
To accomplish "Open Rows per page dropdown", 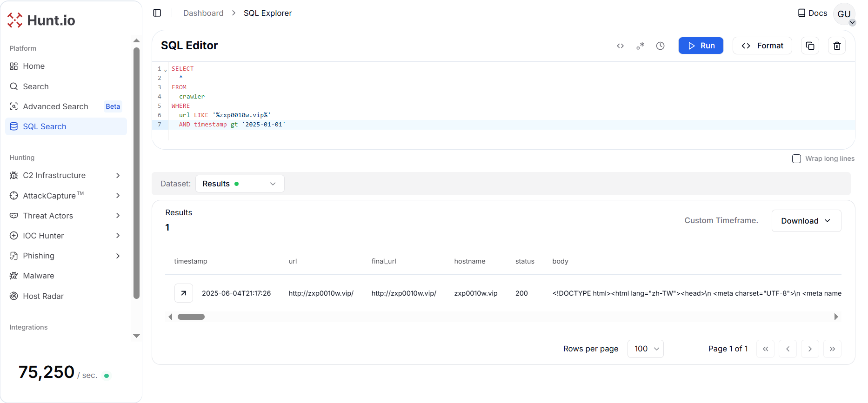I will pos(645,349).
